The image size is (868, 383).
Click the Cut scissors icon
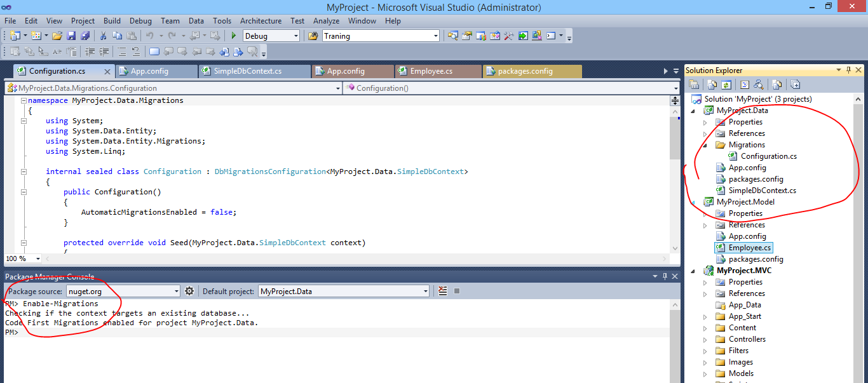(x=103, y=36)
